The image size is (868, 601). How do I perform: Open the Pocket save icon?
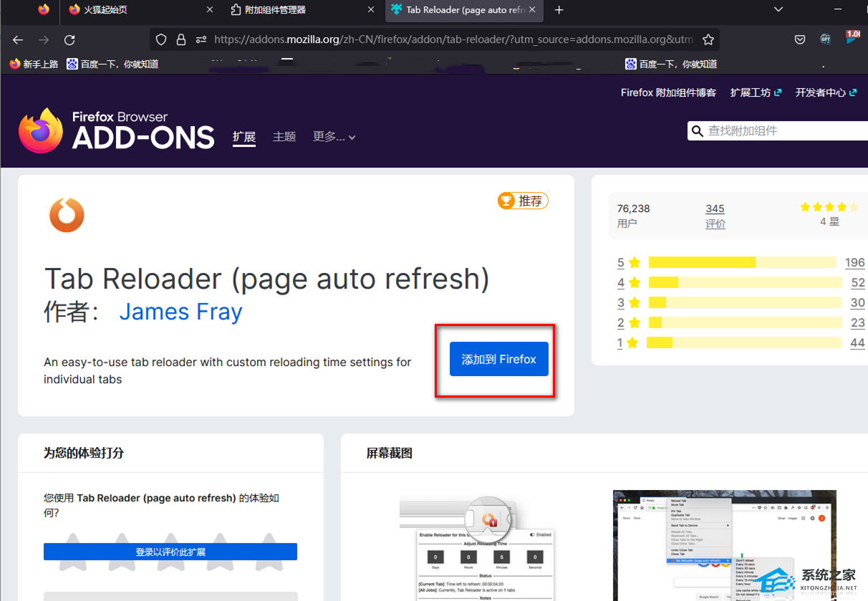pos(800,40)
